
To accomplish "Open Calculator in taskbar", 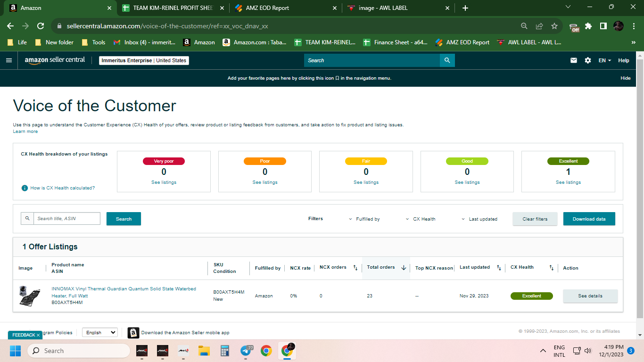I will click(x=224, y=351).
